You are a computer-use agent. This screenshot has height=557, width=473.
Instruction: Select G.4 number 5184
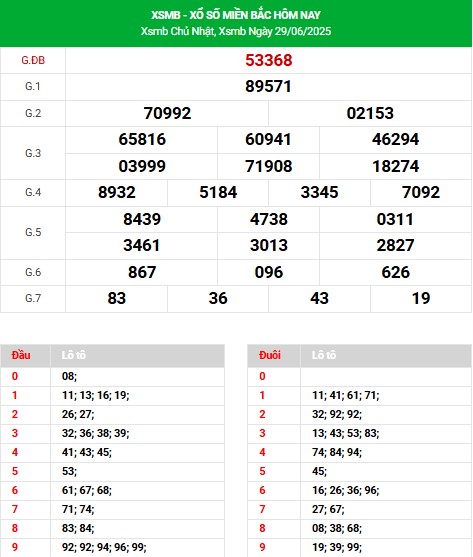pyautogui.click(x=218, y=193)
